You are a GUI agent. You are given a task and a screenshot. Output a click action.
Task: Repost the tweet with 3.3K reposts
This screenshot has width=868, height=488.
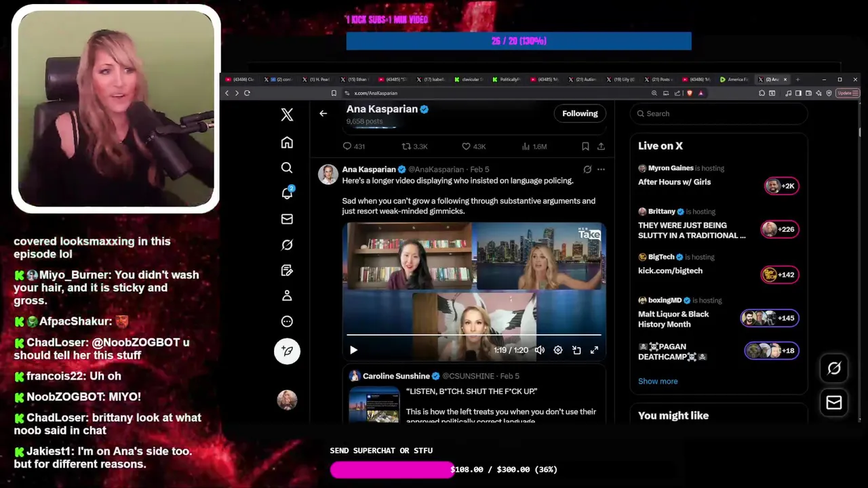click(x=414, y=146)
